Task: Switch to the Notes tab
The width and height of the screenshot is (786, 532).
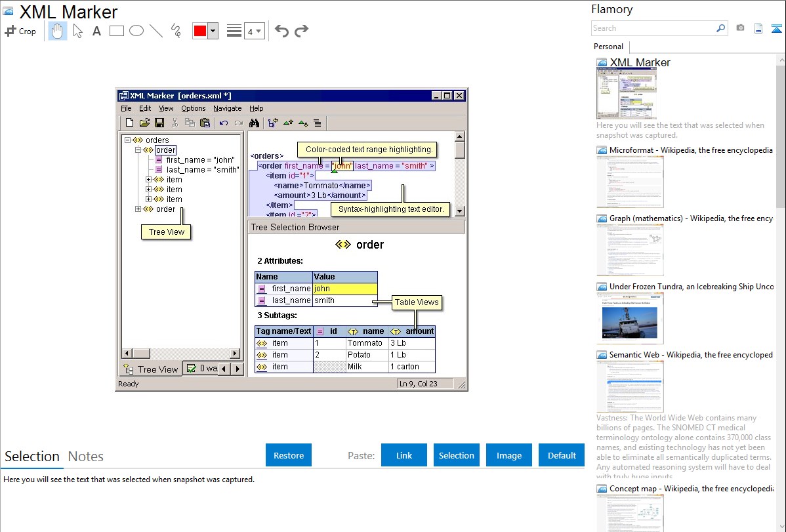Action: coord(86,457)
